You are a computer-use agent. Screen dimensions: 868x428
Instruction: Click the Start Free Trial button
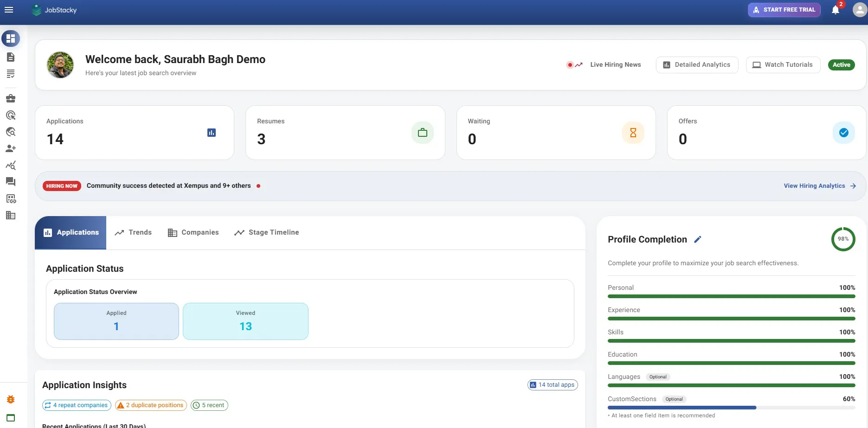pyautogui.click(x=784, y=10)
